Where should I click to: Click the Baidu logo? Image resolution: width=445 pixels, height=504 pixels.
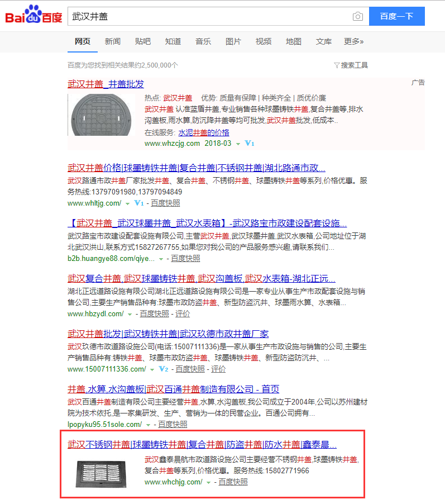pyautogui.click(x=34, y=16)
